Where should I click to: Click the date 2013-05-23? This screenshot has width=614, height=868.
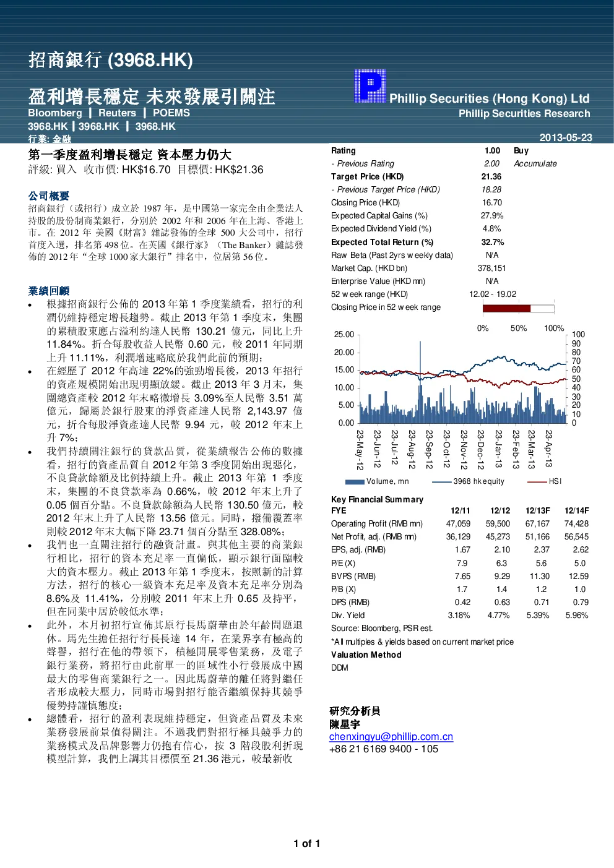(x=566, y=137)
